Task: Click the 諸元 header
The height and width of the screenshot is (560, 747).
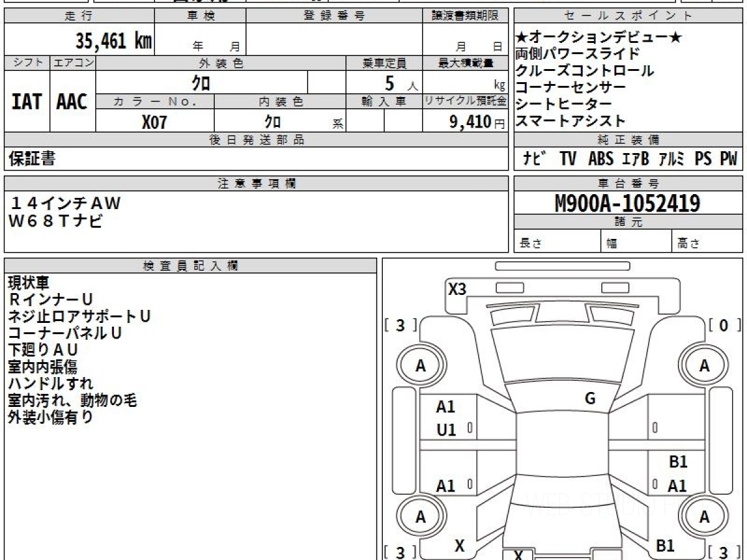Action: 628,222
